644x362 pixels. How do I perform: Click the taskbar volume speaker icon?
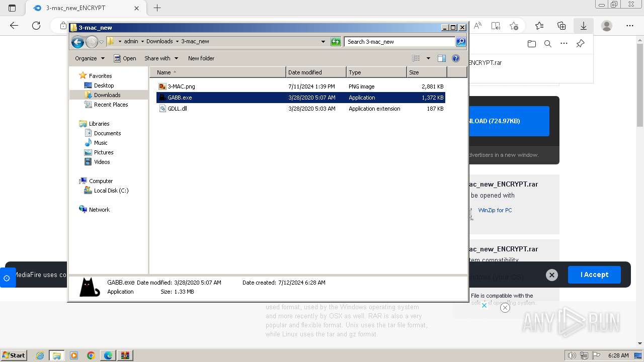click(x=572, y=355)
